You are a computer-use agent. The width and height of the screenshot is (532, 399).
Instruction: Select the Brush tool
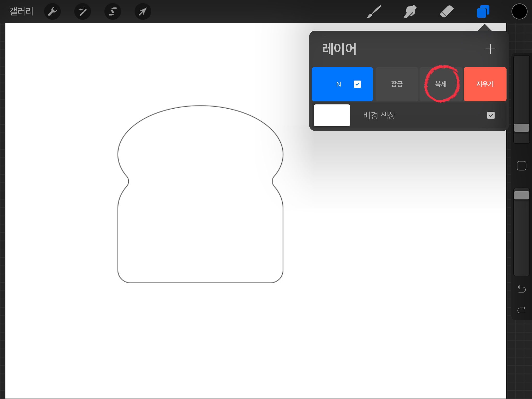click(374, 11)
